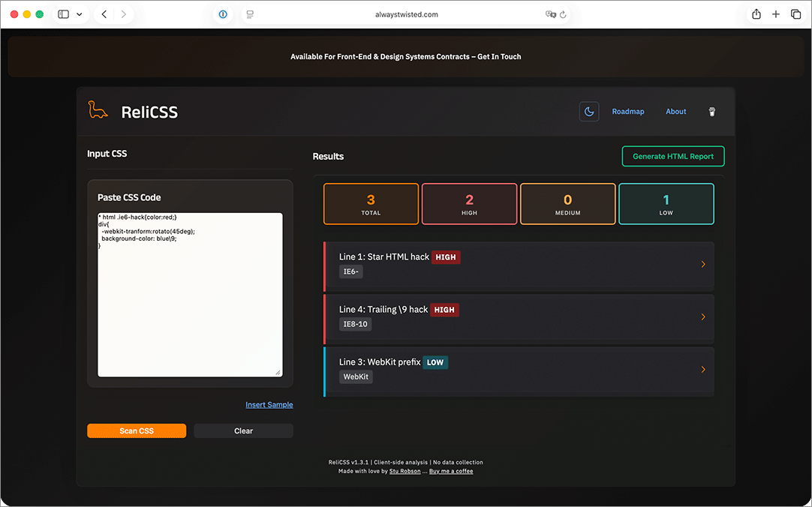Reload the page with the refresh icon
812x507 pixels.
pyautogui.click(x=563, y=14)
